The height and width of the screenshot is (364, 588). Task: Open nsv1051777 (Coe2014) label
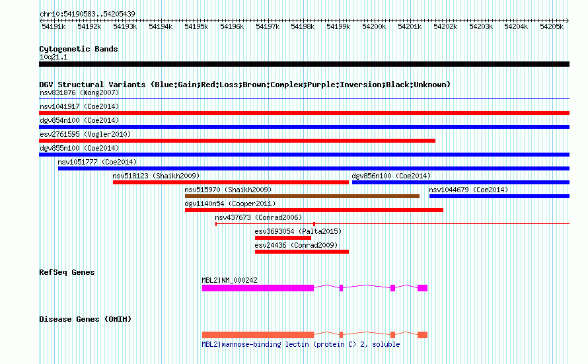pos(98,162)
